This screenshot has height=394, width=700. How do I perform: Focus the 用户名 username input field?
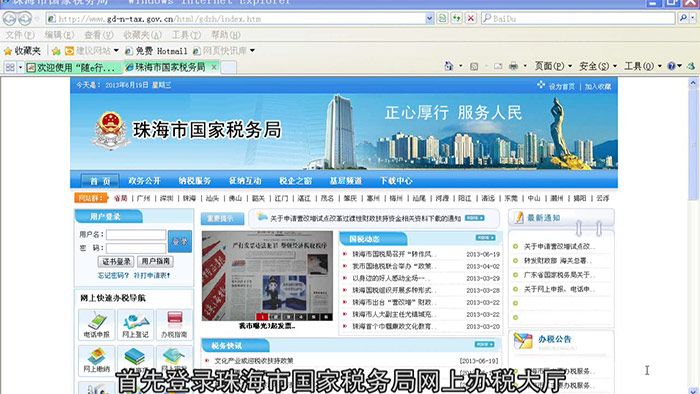coord(136,235)
